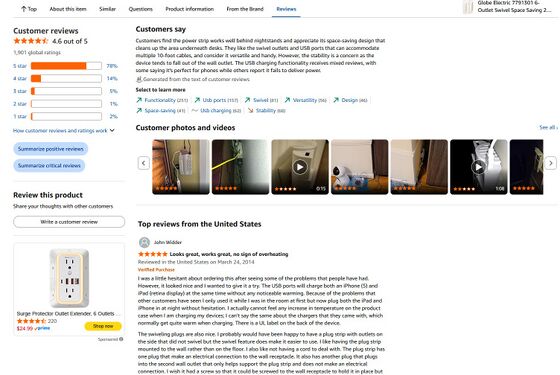Filter reviews by 4 star
Image resolution: width=560 pixels, height=375 pixels.
20,78
